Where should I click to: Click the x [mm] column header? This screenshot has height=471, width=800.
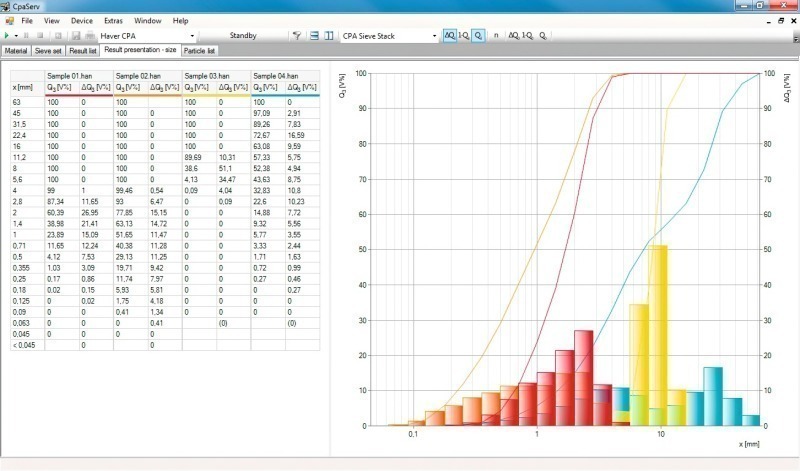coord(27,87)
